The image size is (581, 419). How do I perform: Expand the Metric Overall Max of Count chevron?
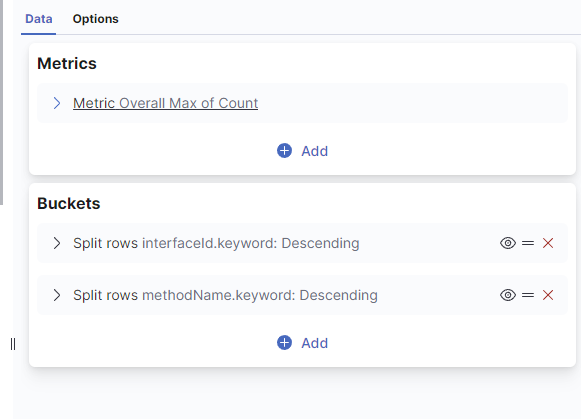tap(57, 103)
